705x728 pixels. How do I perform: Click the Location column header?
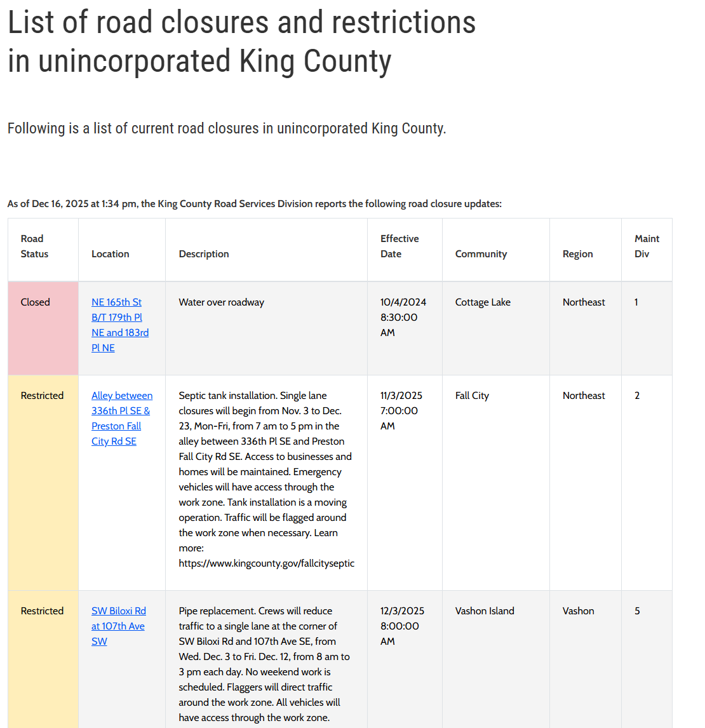point(110,253)
